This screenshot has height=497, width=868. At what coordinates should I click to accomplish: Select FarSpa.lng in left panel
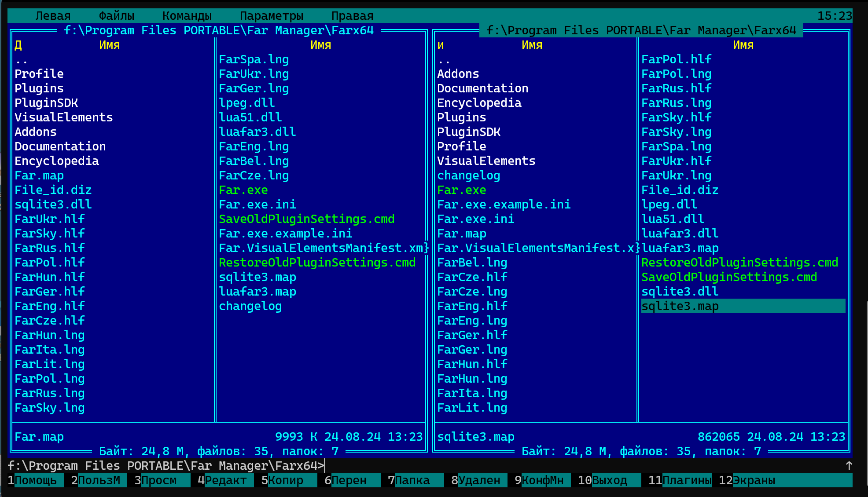pos(254,59)
